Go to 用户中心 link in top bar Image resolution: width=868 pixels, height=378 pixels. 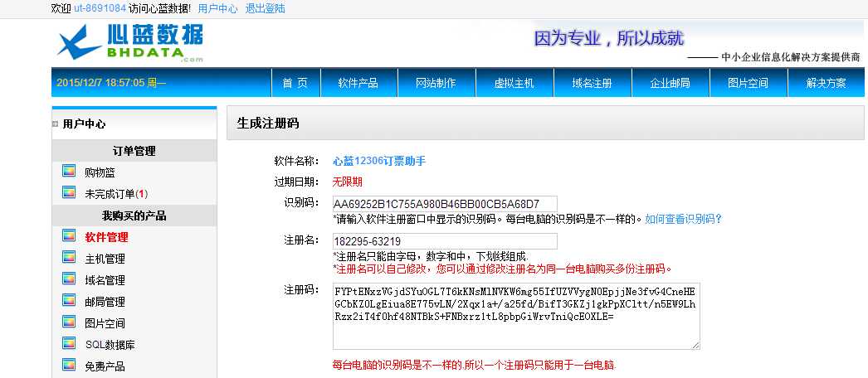[217, 8]
